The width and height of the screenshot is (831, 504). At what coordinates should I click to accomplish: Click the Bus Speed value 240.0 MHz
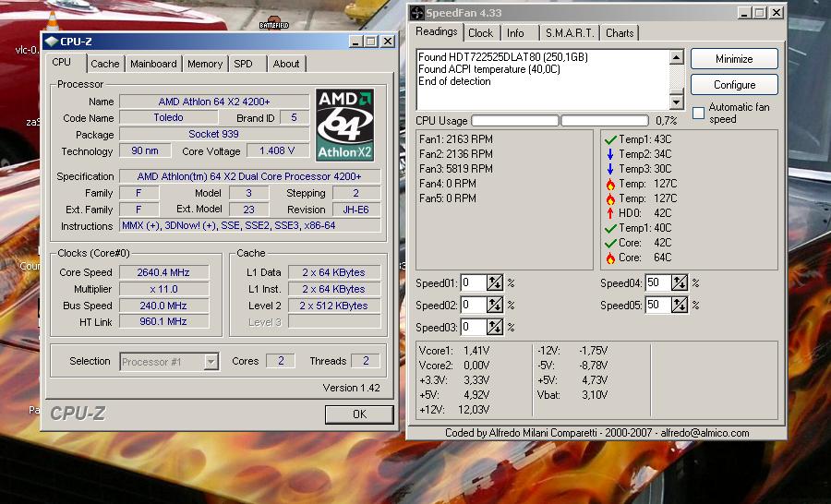[x=163, y=306]
